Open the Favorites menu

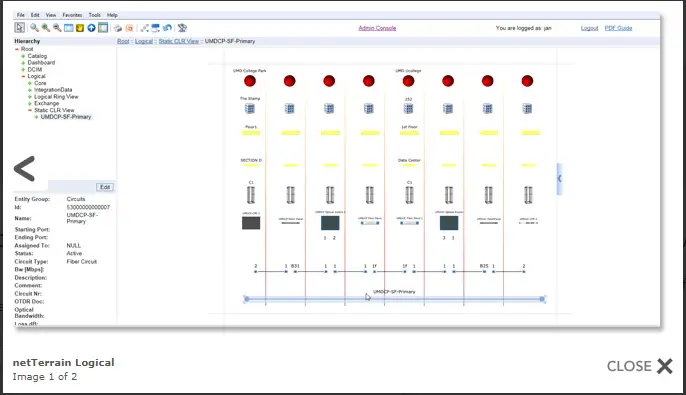click(x=72, y=15)
